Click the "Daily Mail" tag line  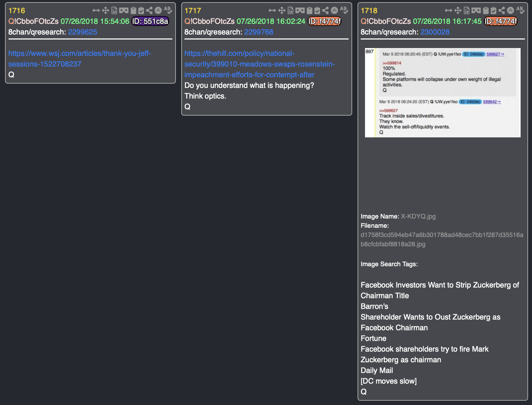(377, 370)
